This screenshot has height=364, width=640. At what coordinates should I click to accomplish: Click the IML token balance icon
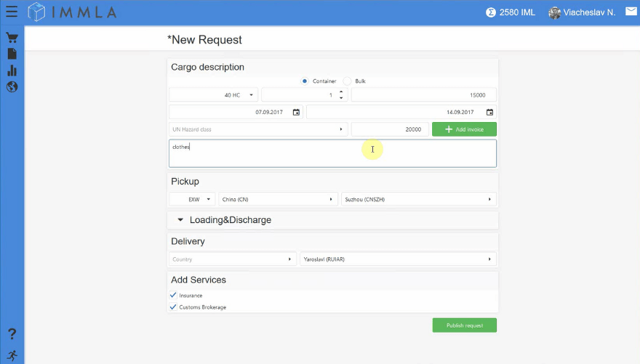491,12
